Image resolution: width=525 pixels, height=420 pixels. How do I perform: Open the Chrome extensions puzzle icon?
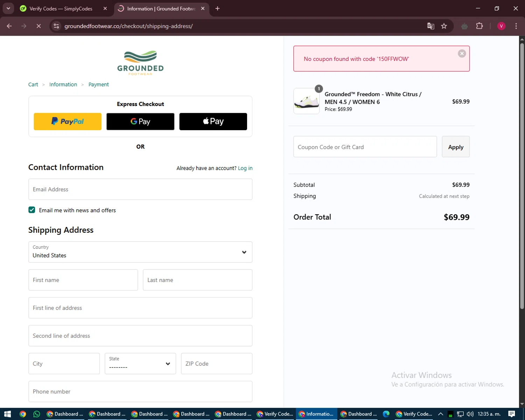click(479, 26)
